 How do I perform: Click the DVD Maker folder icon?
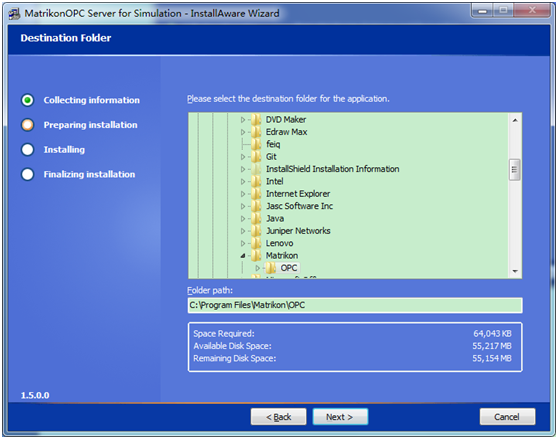[256, 120]
